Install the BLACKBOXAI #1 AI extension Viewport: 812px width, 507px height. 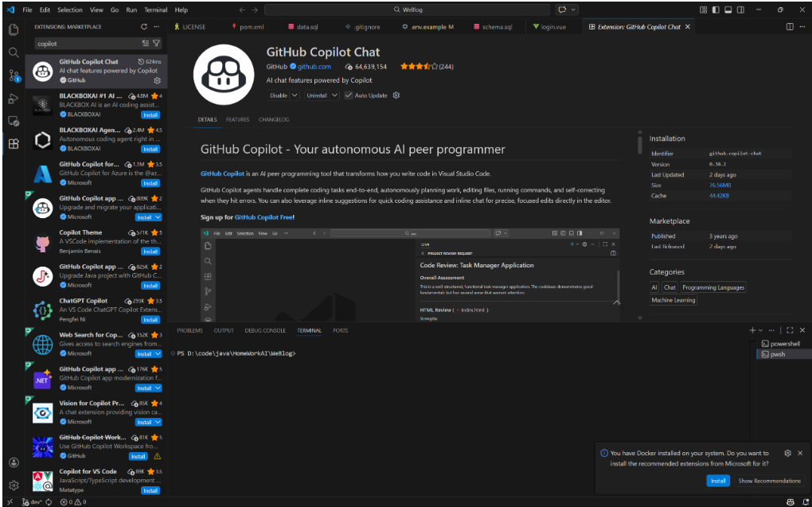pyautogui.click(x=150, y=115)
